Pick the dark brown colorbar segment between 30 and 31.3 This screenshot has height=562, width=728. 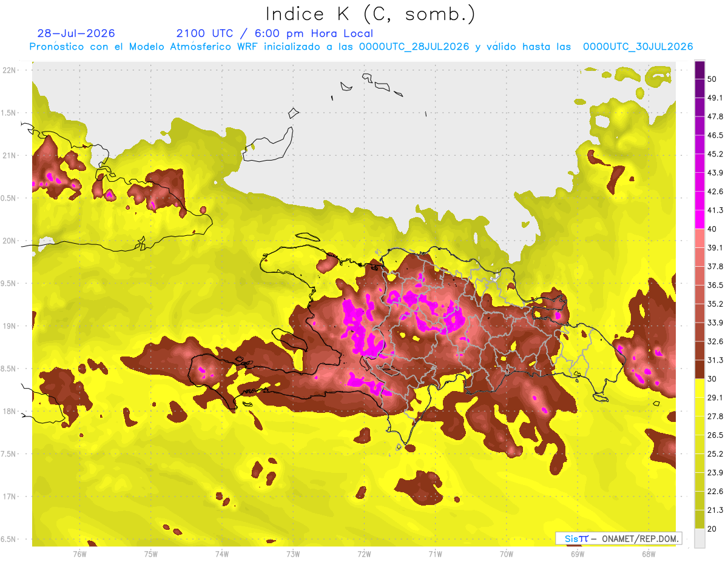[x=699, y=369]
